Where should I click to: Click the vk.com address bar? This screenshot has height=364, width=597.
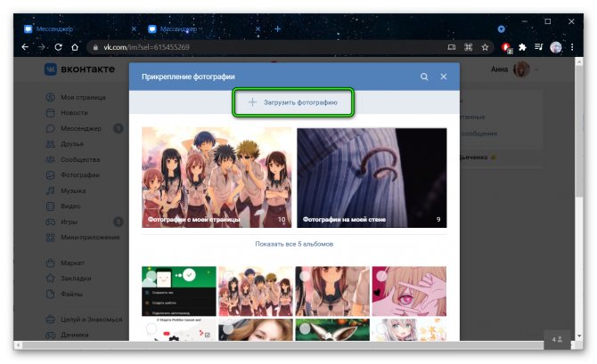click(x=266, y=47)
